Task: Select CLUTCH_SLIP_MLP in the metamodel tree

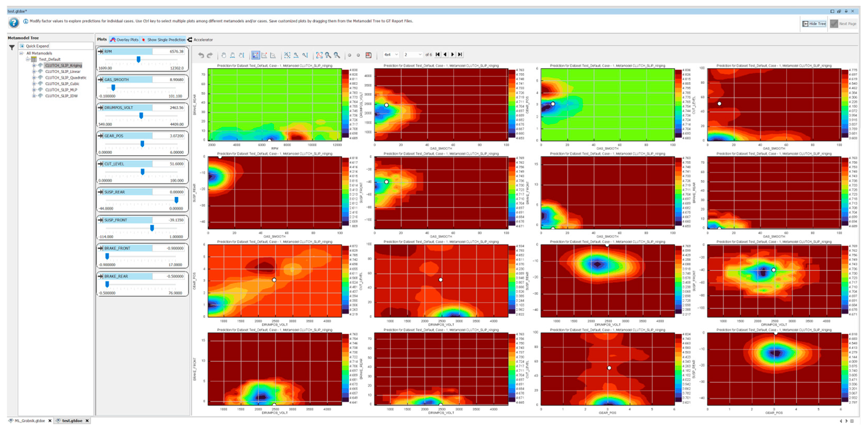Action: point(61,90)
